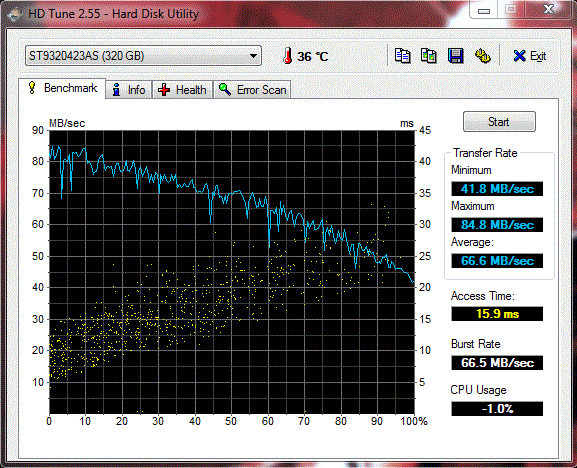Open the Info tab
The height and width of the screenshot is (468, 577).
click(x=129, y=90)
